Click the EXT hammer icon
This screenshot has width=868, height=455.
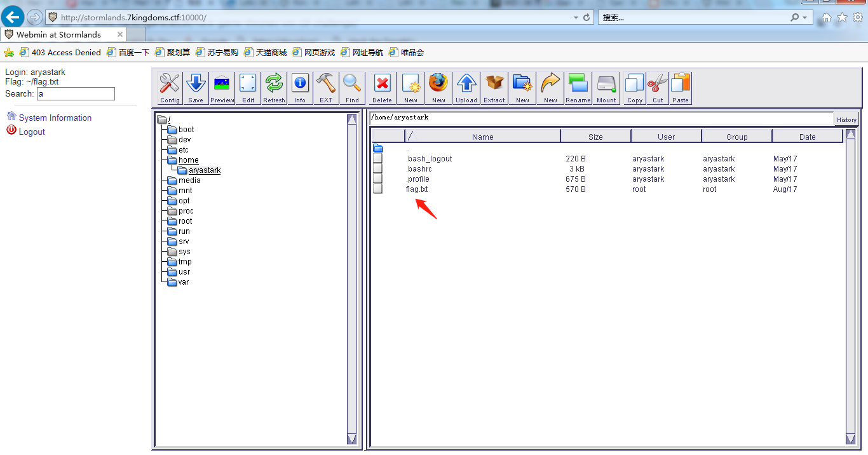326,88
